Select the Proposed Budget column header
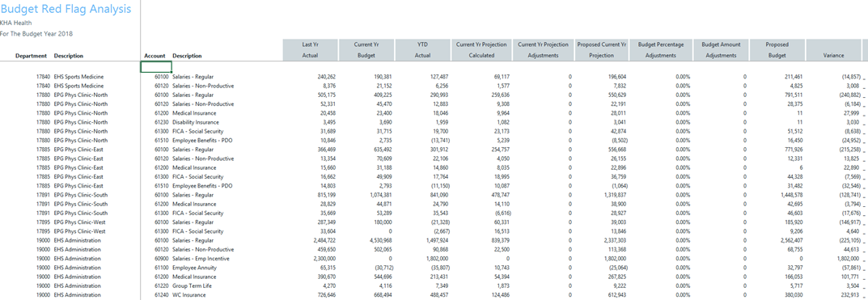Screen dimensions: 868x300 click(x=777, y=50)
